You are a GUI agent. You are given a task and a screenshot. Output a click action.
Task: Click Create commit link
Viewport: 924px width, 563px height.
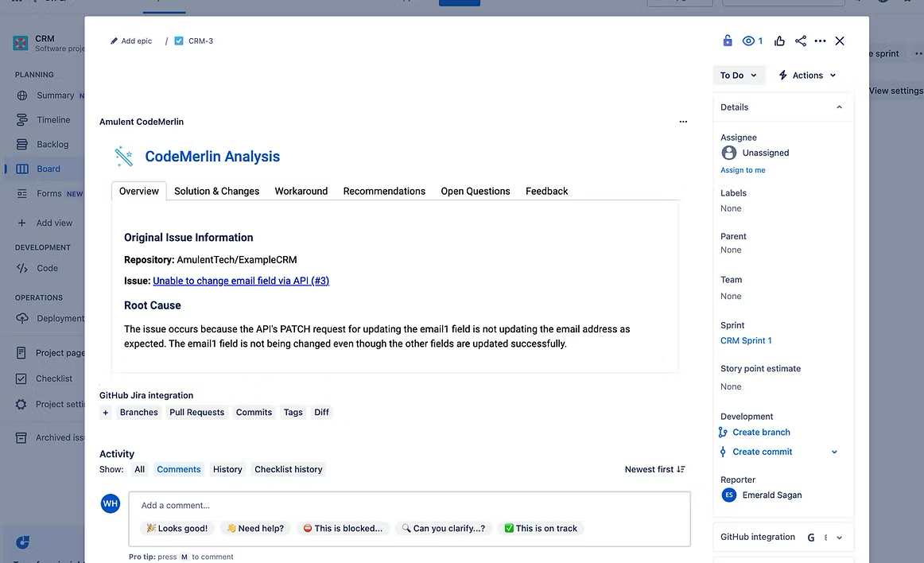(x=762, y=452)
